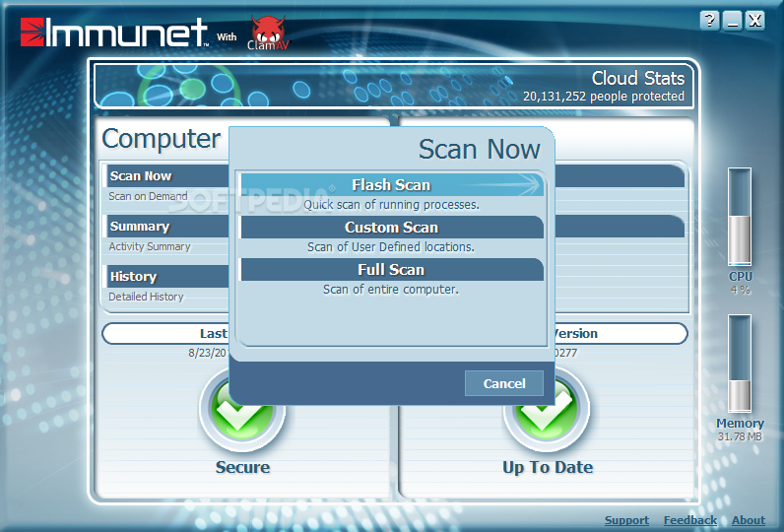Open the History section

167,276
